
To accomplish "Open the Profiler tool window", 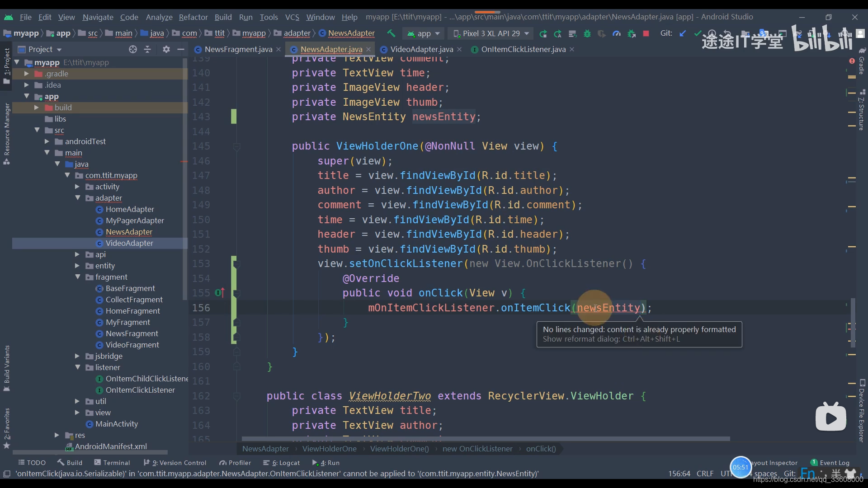I will (x=235, y=463).
